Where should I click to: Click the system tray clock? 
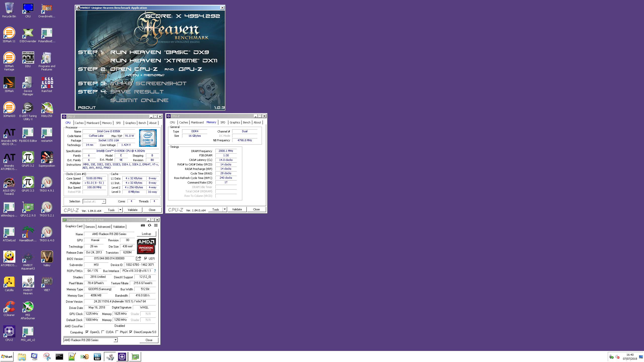pos(630,357)
